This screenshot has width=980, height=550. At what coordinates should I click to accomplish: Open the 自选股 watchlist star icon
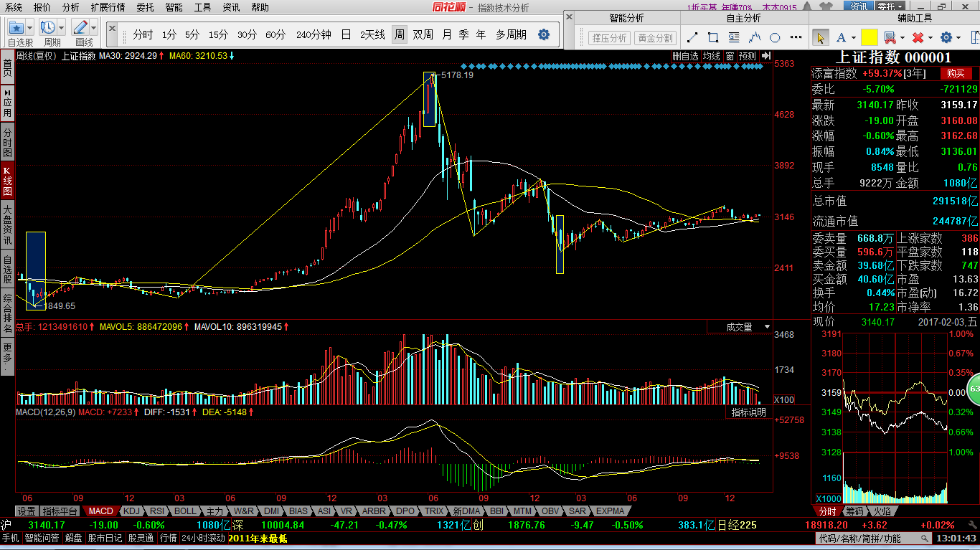(x=17, y=27)
